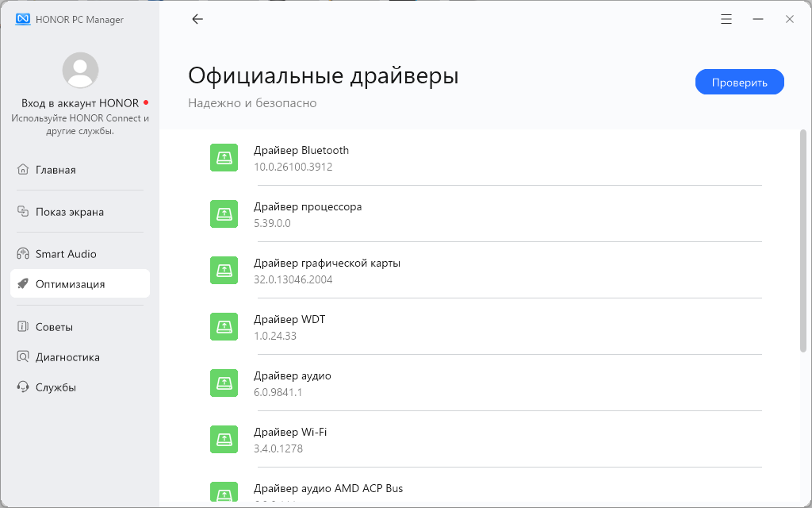Click the WDT driver green icon
The width and height of the screenshot is (812, 508).
(224, 326)
